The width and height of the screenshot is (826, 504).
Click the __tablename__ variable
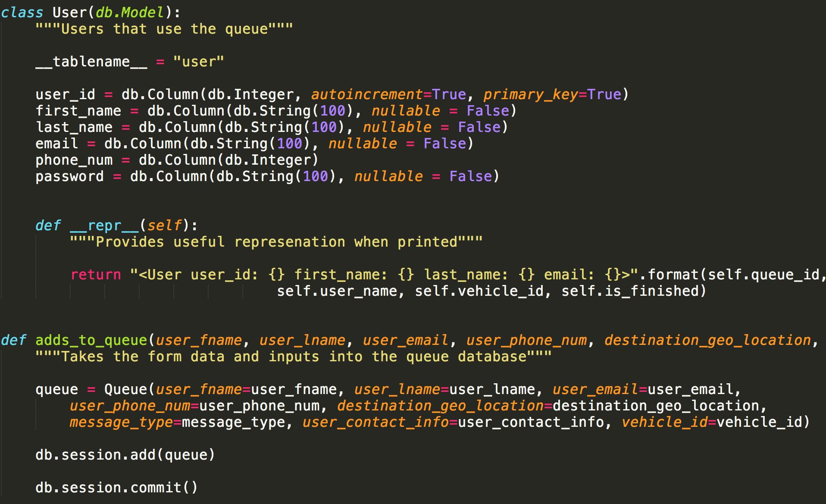click(x=91, y=62)
